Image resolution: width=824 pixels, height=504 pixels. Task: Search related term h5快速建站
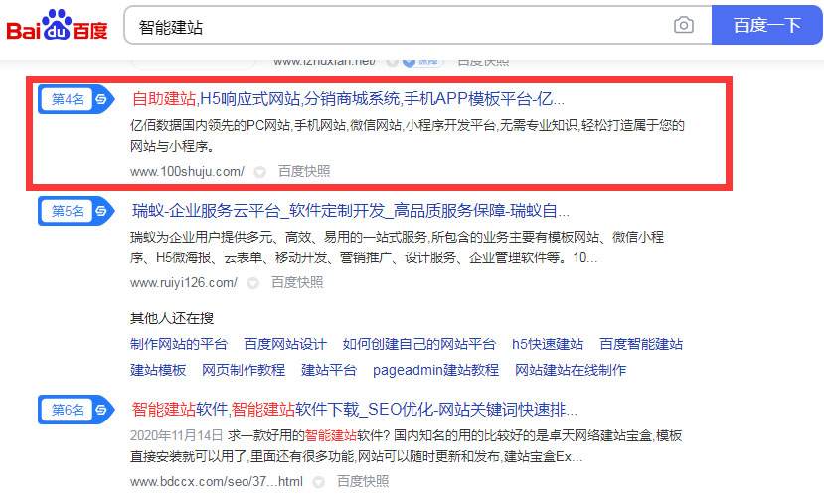tap(548, 344)
